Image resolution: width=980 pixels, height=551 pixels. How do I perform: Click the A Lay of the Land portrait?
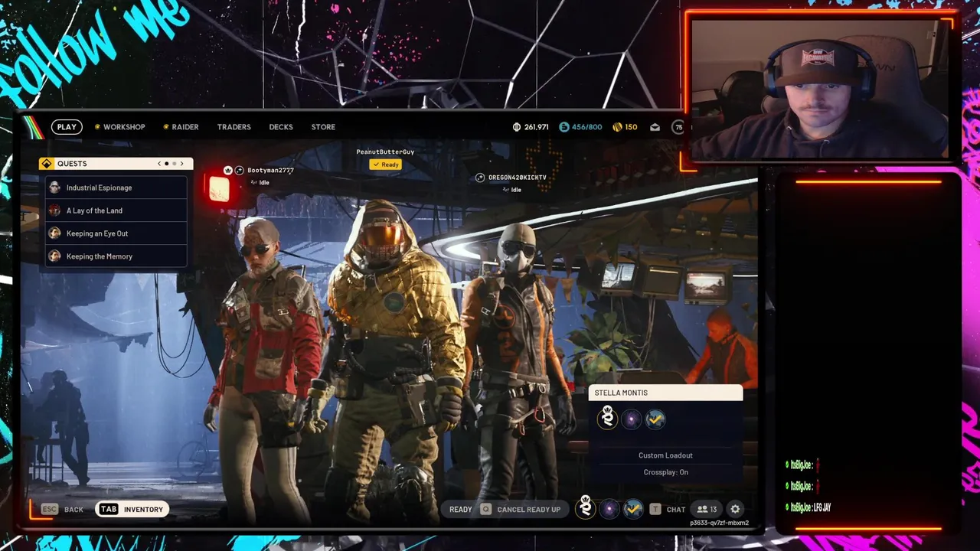coord(54,210)
